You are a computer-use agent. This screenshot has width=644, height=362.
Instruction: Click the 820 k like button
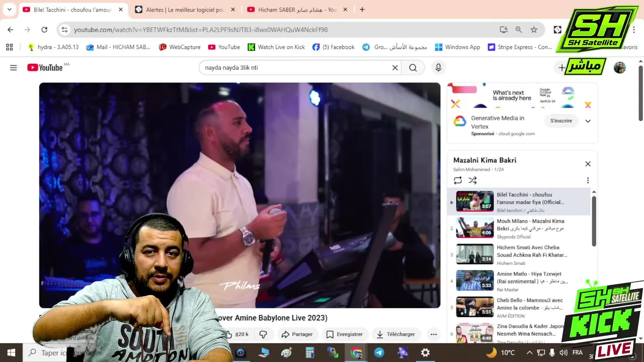237,334
